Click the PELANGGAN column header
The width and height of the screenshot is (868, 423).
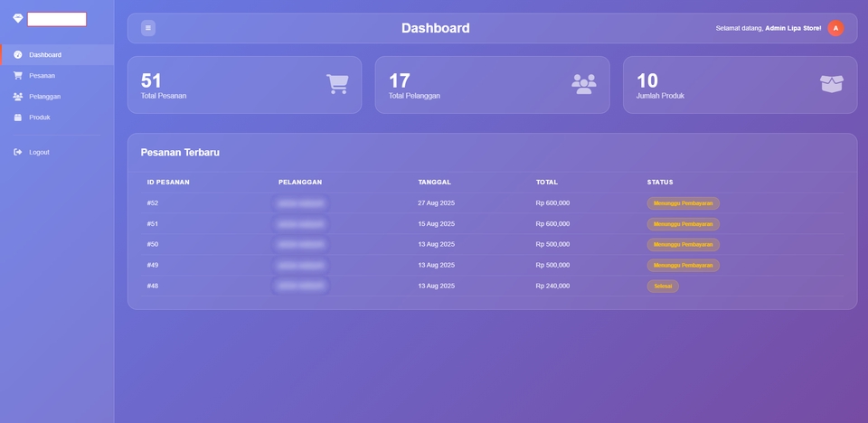point(300,183)
